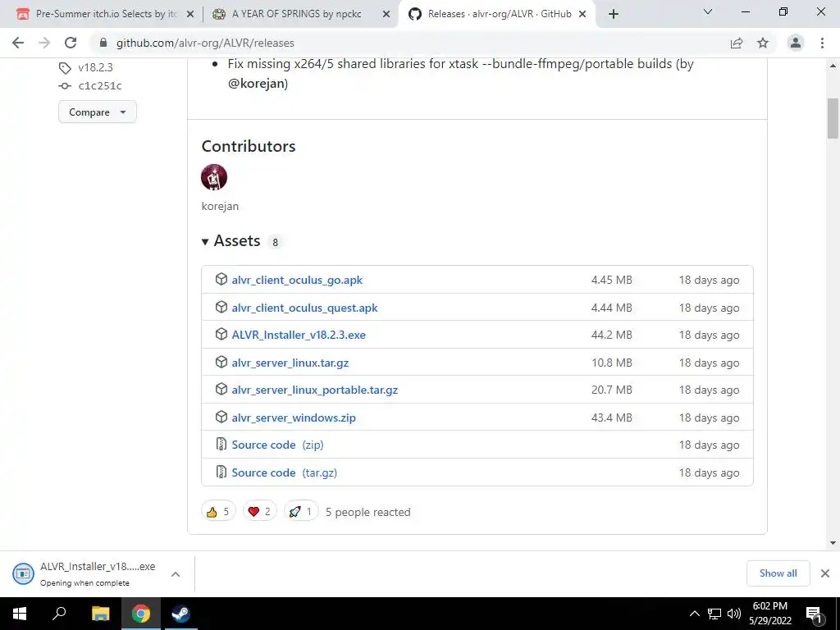This screenshot has height=630, width=840.
Task: Click the thumbs up reaction button
Action: point(218,512)
